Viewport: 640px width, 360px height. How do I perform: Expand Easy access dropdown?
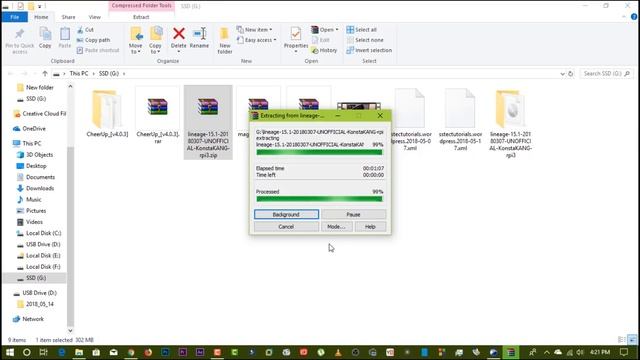[x=257, y=40]
